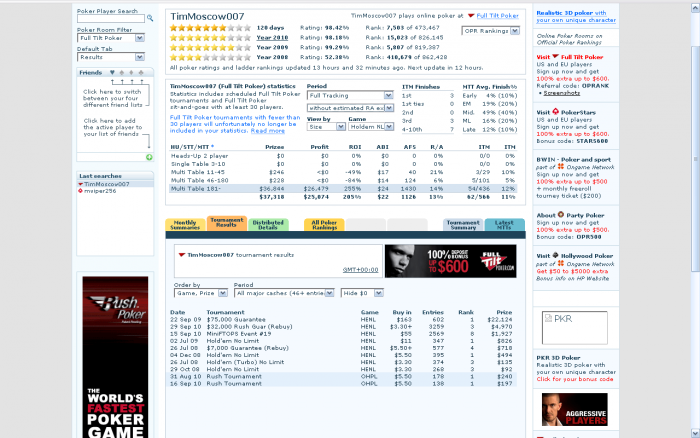Image resolution: width=700 pixels, height=438 pixels.
Task: Open the 'without estimated RA' dropdown
Action: pyautogui.click(x=350, y=108)
